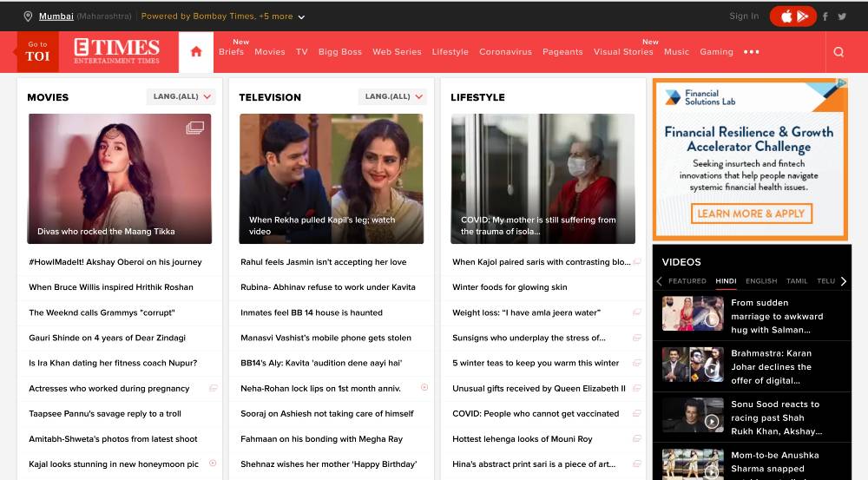868x480 pixels.
Task: Click play icon on Salman hug video
Action: 712,320
